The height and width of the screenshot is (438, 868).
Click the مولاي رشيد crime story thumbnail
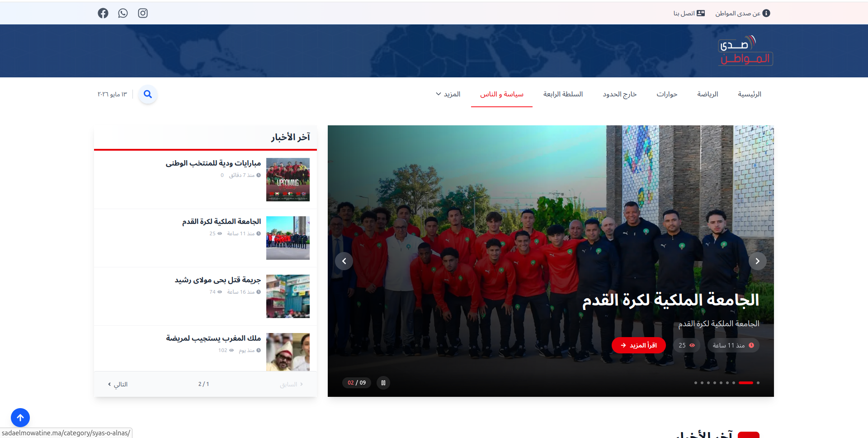click(x=288, y=296)
